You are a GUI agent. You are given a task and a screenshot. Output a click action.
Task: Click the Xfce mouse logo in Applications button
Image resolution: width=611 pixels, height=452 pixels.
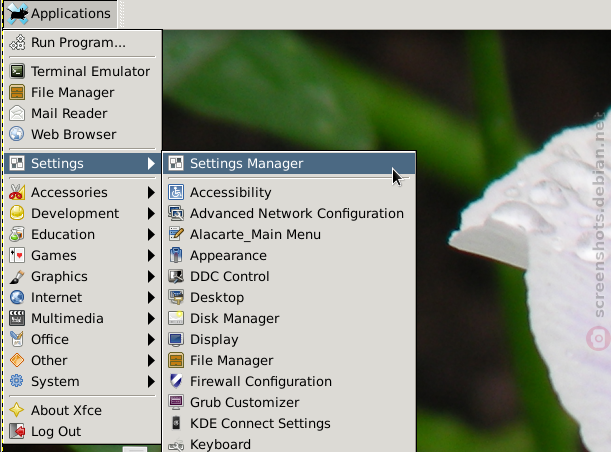pos(18,14)
